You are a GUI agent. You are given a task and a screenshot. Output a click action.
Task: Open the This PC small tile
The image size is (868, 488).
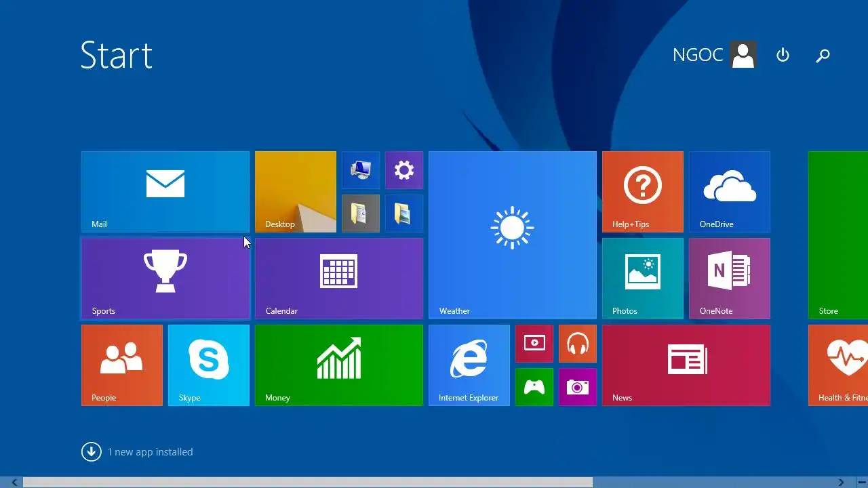pyautogui.click(x=361, y=170)
